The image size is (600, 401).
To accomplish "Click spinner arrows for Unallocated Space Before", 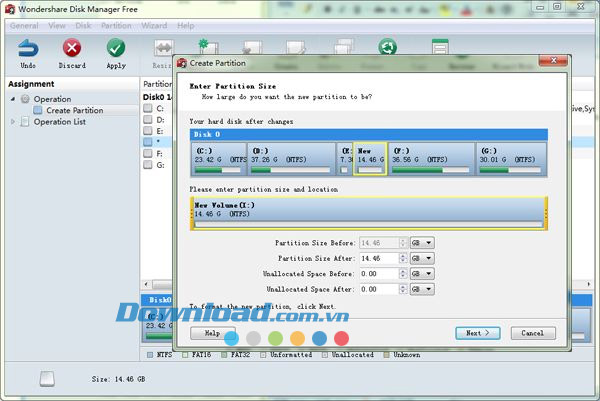I will (x=403, y=274).
